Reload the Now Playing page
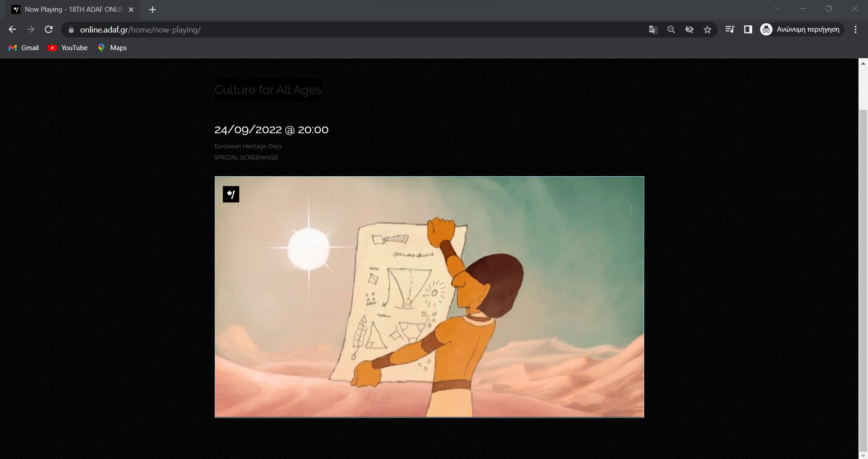The width and height of the screenshot is (868, 459). point(49,29)
